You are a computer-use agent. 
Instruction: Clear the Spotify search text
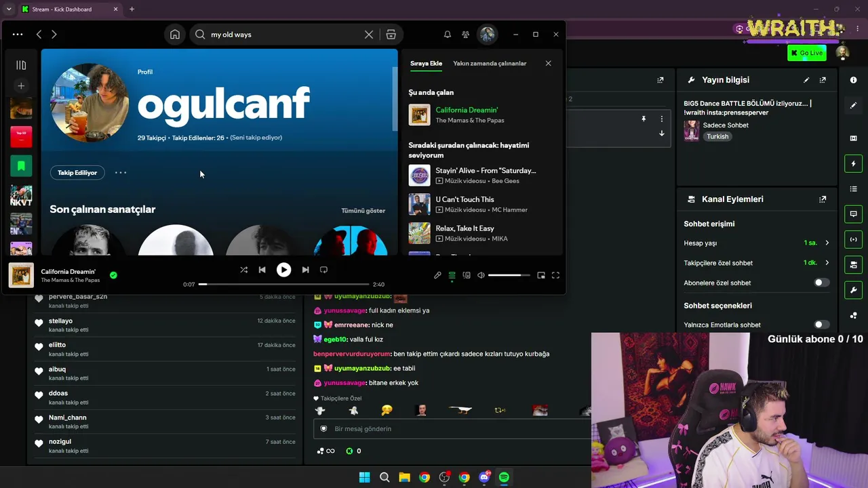point(369,35)
